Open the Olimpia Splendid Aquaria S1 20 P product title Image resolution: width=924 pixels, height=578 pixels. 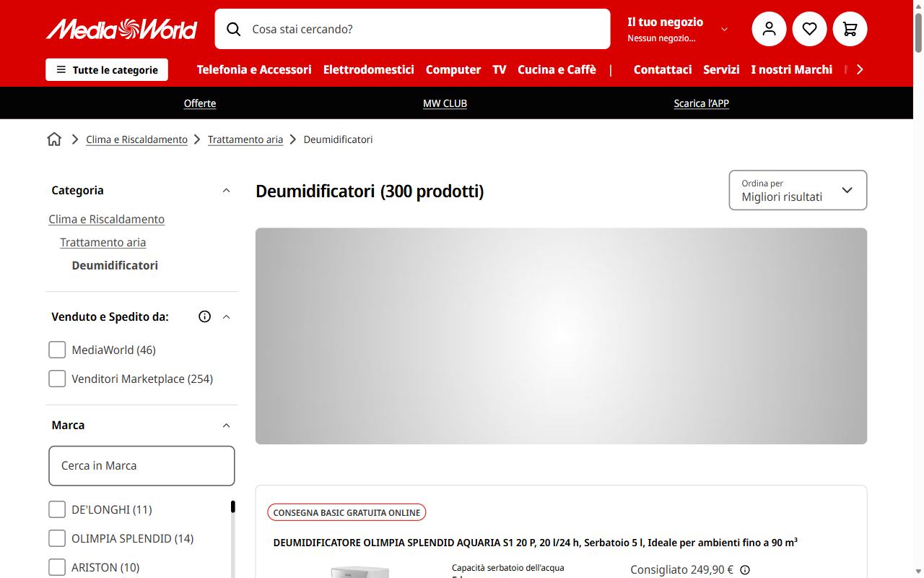pyautogui.click(x=535, y=542)
